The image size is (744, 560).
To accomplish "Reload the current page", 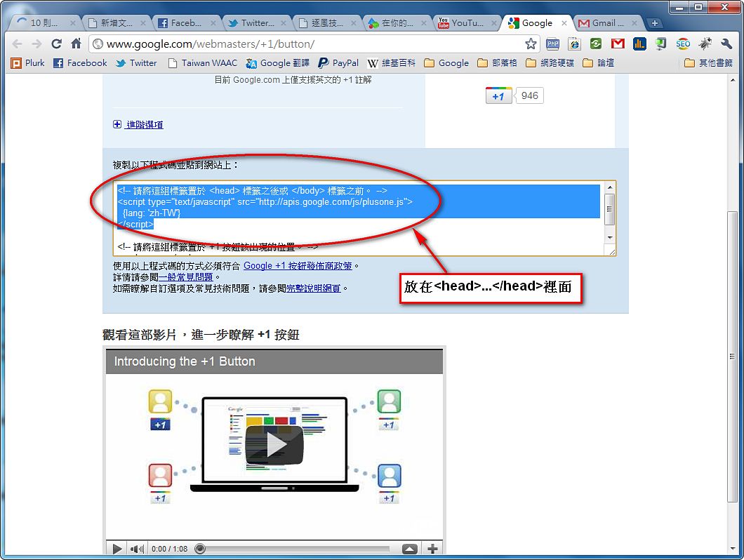I will 56,44.
